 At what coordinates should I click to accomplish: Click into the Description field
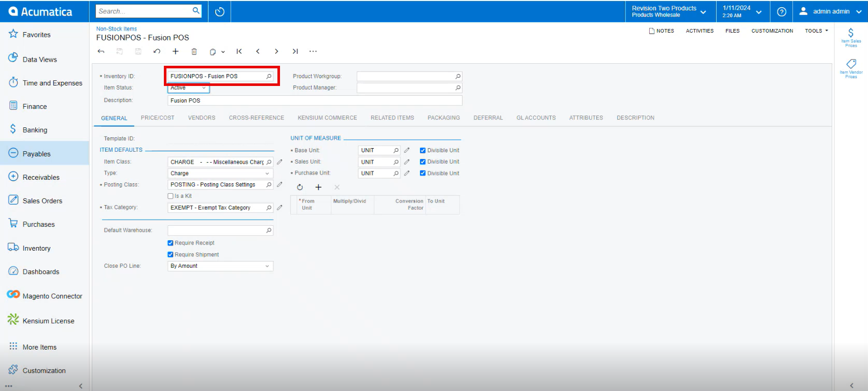(315, 100)
